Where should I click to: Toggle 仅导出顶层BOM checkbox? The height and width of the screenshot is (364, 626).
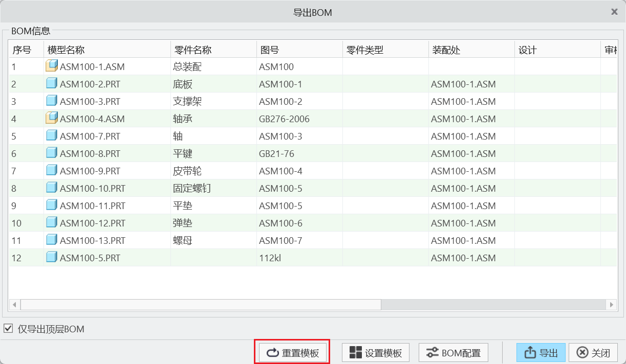click(8, 329)
